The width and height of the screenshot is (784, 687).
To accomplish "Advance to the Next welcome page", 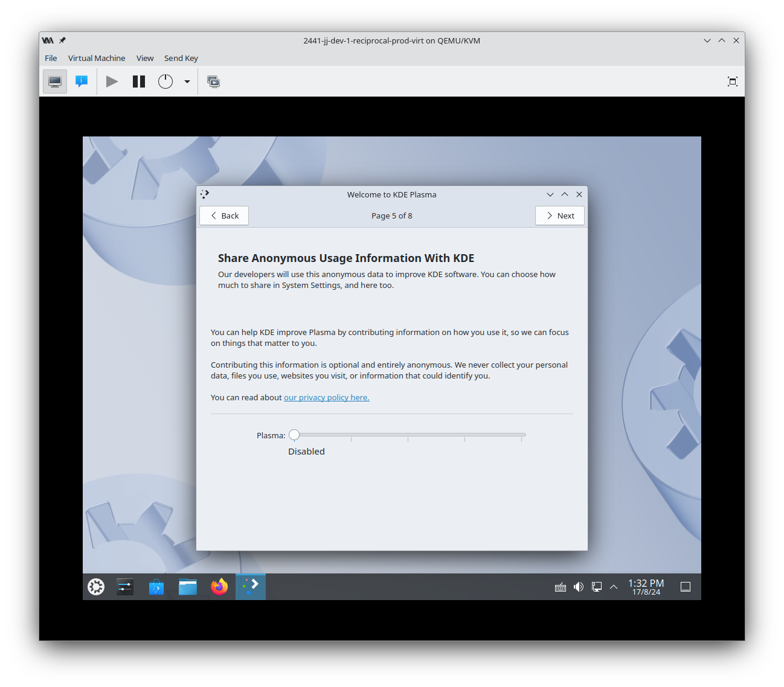I will (x=560, y=216).
